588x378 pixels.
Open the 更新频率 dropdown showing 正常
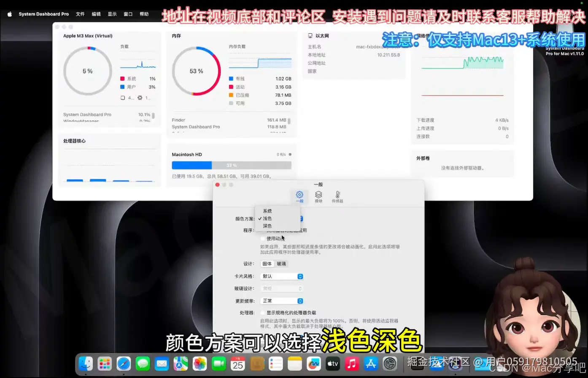click(x=281, y=300)
